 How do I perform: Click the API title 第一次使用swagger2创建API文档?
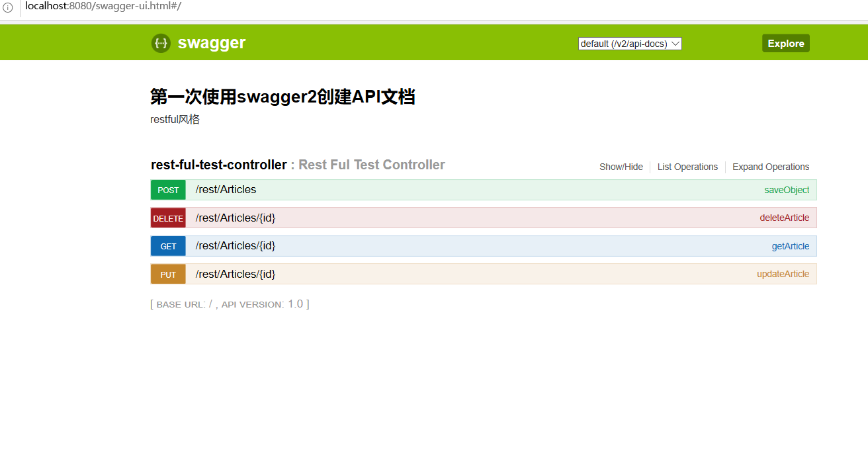282,97
